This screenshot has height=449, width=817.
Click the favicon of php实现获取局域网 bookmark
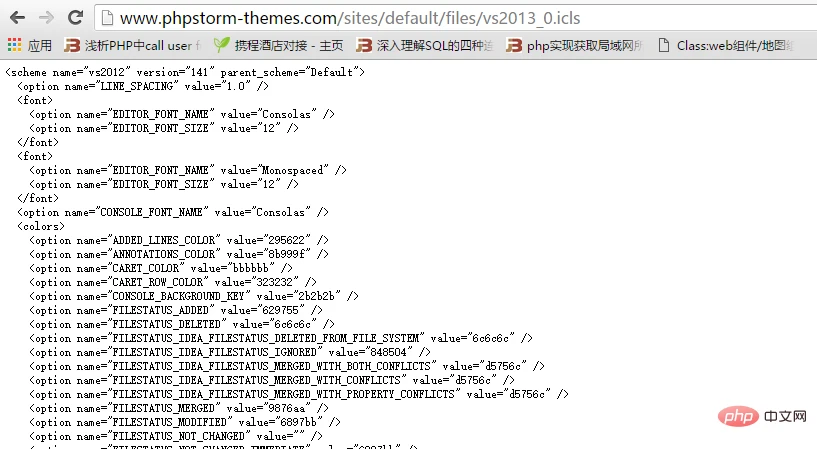[514, 45]
